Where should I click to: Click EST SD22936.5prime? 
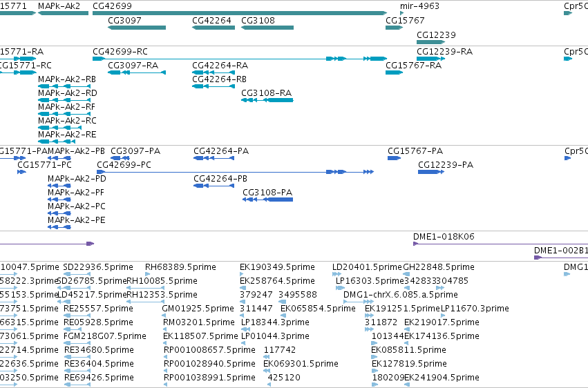77,274
